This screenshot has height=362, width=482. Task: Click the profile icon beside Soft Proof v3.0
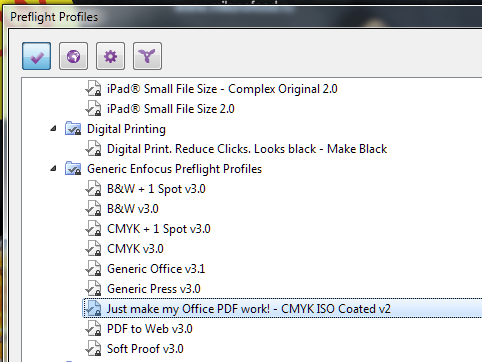(x=93, y=349)
